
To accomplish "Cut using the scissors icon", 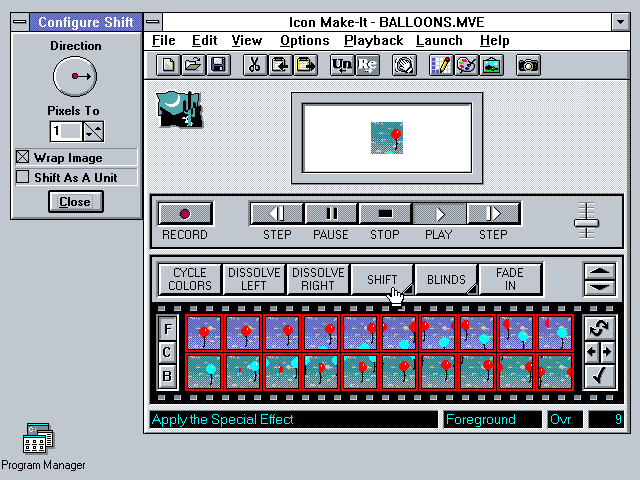I will (255, 65).
